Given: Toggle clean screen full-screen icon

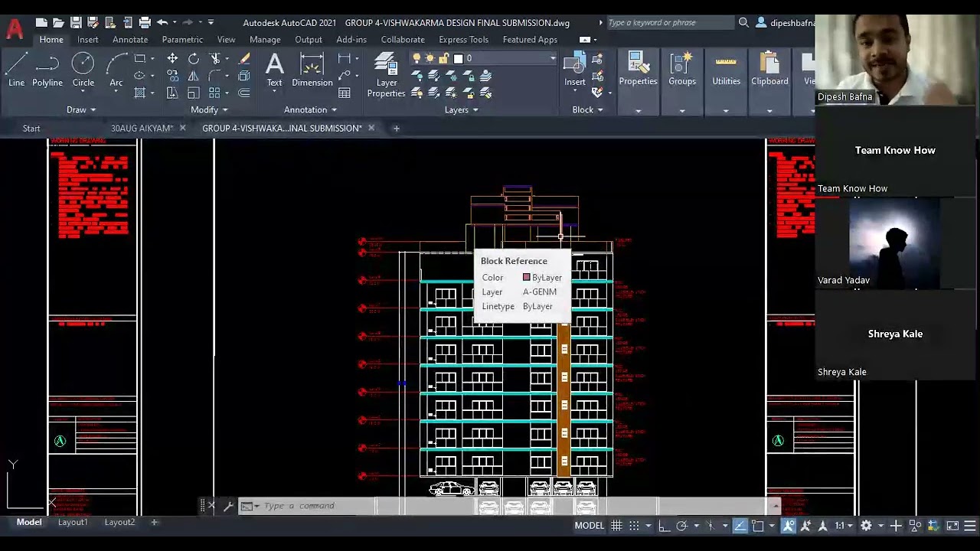Looking at the screenshot, I should click(x=952, y=526).
